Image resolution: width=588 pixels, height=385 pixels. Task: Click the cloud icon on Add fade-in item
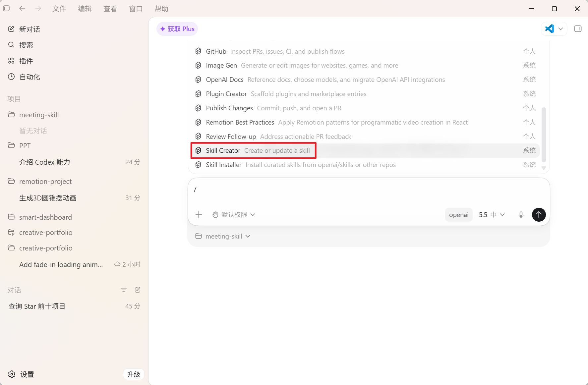[x=117, y=264]
